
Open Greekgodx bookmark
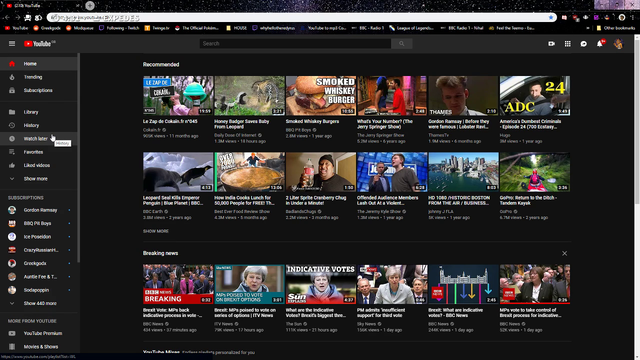(x=47, y=28)
